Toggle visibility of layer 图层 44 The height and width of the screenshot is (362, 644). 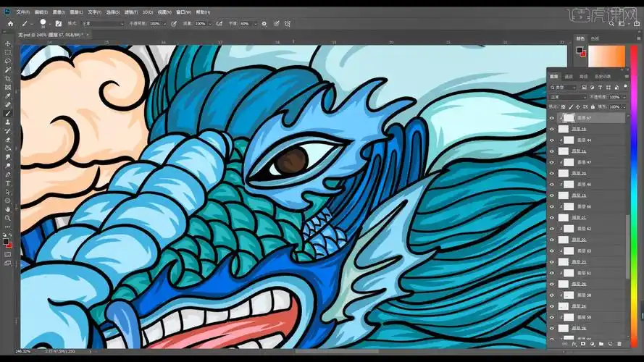click(x=552, y=140)
